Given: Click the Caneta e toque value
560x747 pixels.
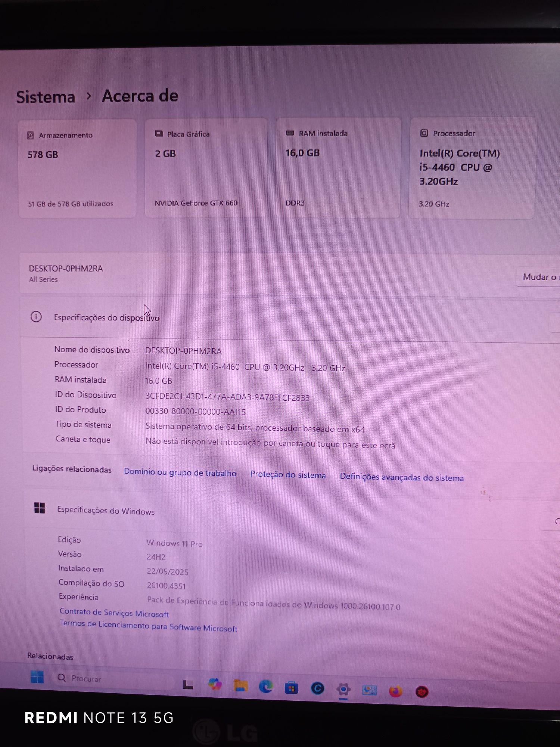Looking at the screenshot, I should [x=270, y=443].
